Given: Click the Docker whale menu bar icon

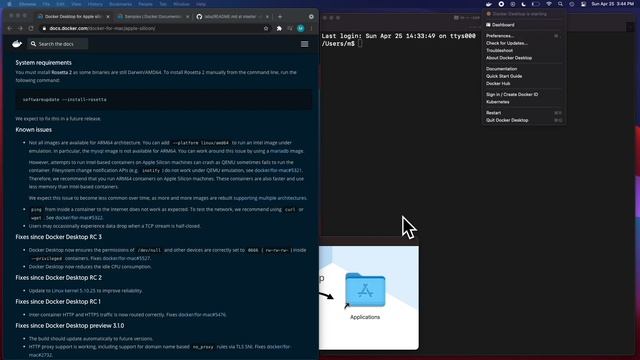Looking at the screenshot, I should coord(489,4).
